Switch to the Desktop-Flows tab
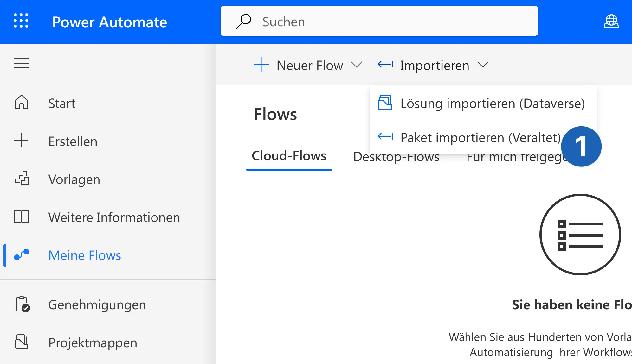Screen dimensions: 632x364 coord(396,157)
